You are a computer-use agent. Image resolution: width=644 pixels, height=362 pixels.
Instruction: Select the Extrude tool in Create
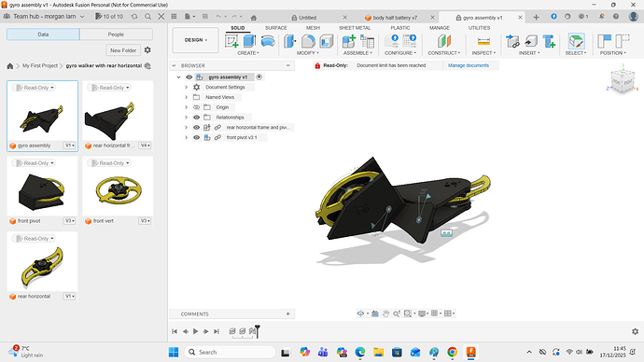pyautogui.click(x=249, y=41)
